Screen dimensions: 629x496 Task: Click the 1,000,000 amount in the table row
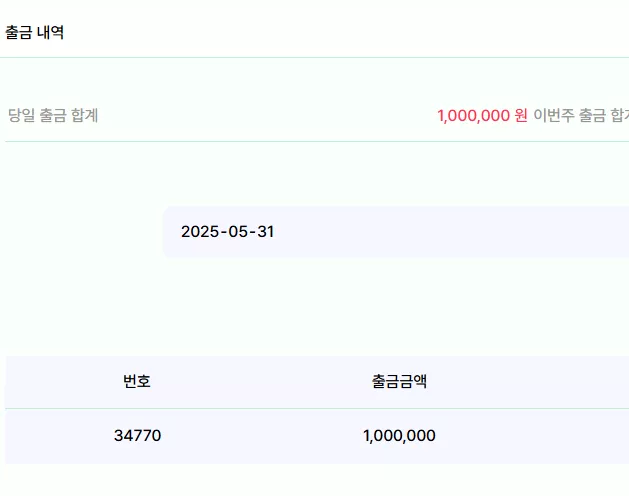[x=399, y=435]
